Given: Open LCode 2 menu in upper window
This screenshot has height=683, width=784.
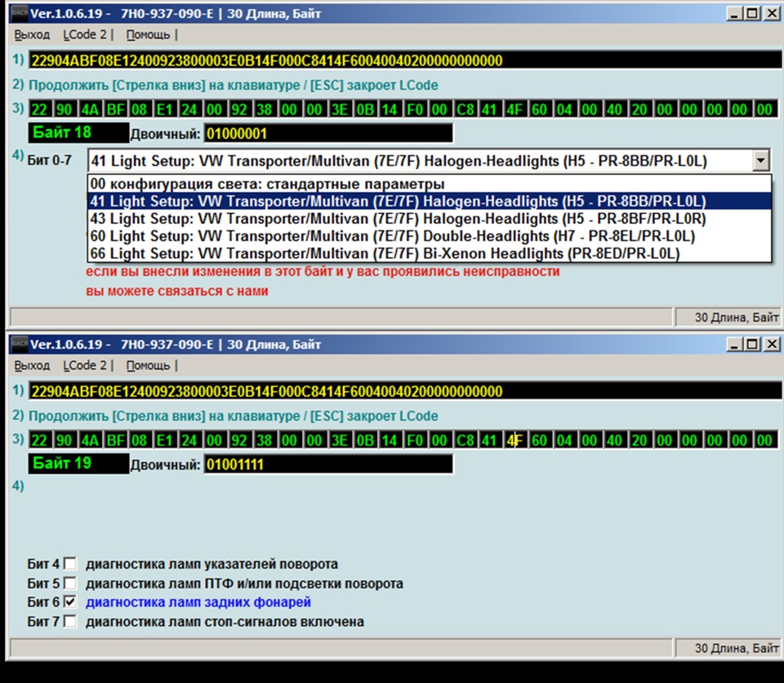Looking at the screenshot, I should pyautogui.click(x=84, y=35).
